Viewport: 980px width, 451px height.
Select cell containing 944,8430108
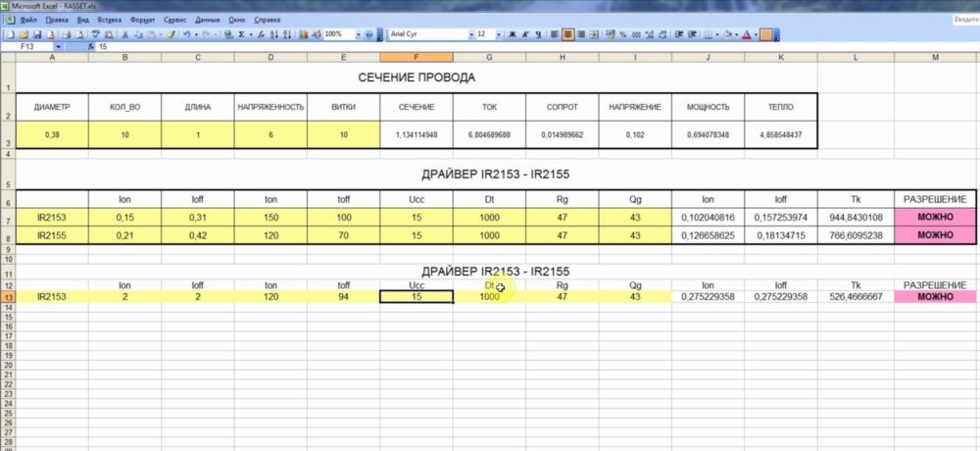click(857, 217)
